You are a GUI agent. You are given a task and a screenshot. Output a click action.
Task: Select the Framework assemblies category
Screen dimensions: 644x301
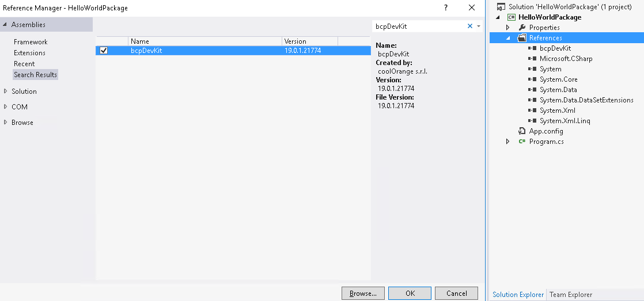coord(31,42)
